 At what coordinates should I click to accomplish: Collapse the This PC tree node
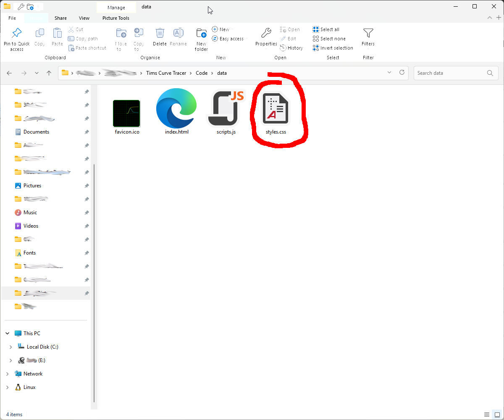point(7,333)
